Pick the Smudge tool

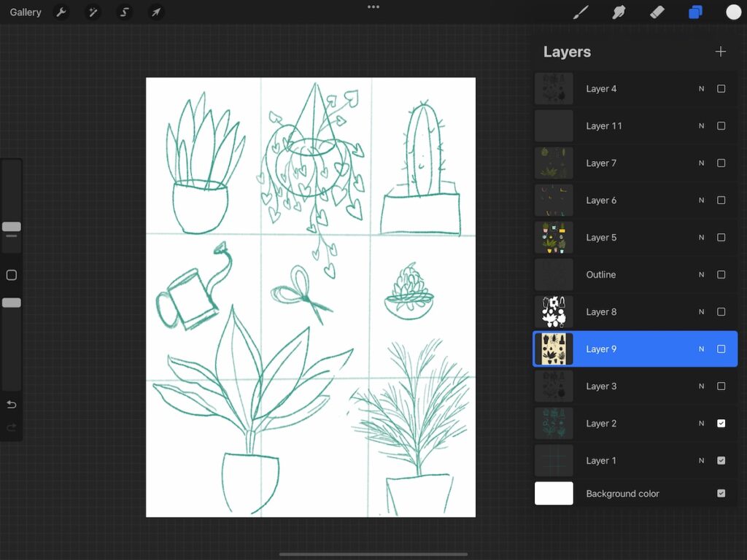click(x=618, y=12)
